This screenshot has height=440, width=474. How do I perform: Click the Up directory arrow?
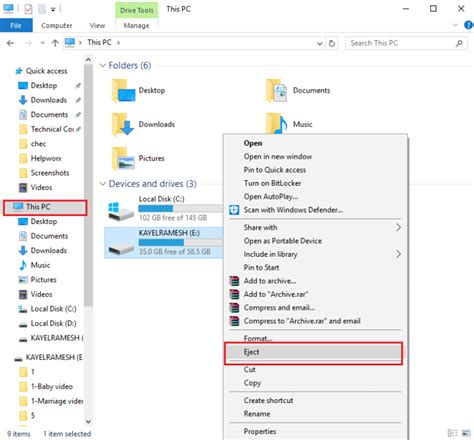point(55,43)
